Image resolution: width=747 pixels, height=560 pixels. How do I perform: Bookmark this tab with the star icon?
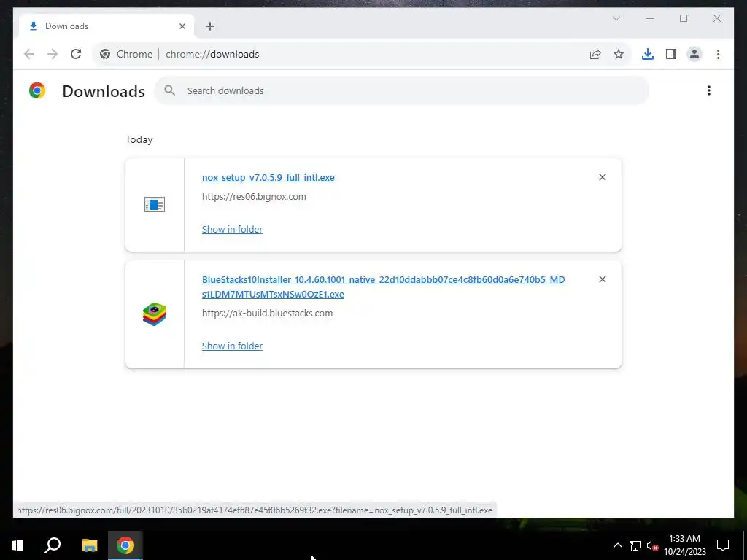pos(619,54)
